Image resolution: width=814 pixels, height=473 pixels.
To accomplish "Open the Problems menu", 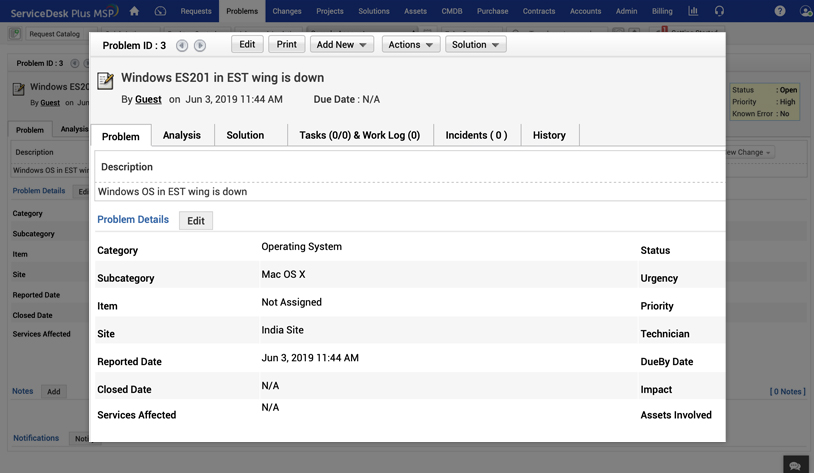I will 242,11.
